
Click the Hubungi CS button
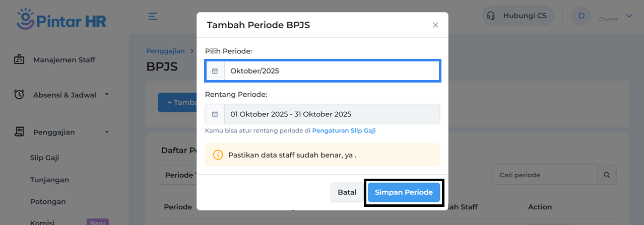(518, 16)
